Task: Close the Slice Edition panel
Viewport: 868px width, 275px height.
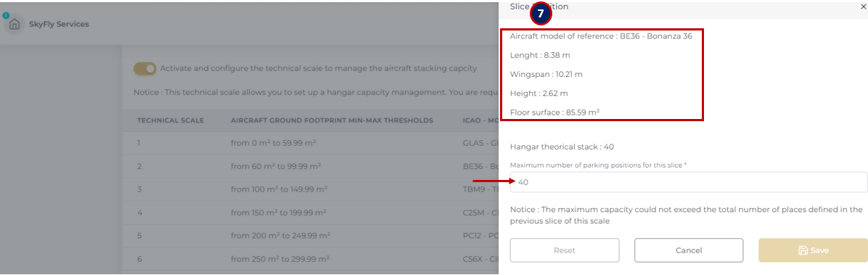Action: 863,7
